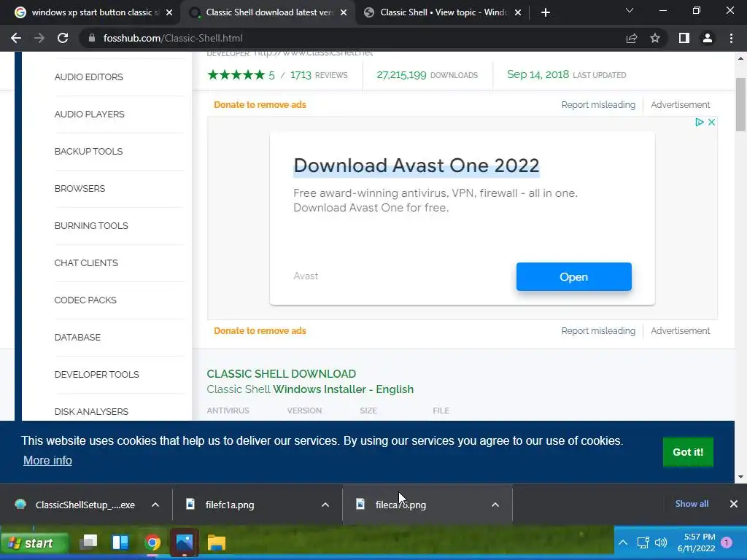Screen dimensions: 747x560
Task: Open AdChoices info triangle icon
Action: [x=700, y=122]
